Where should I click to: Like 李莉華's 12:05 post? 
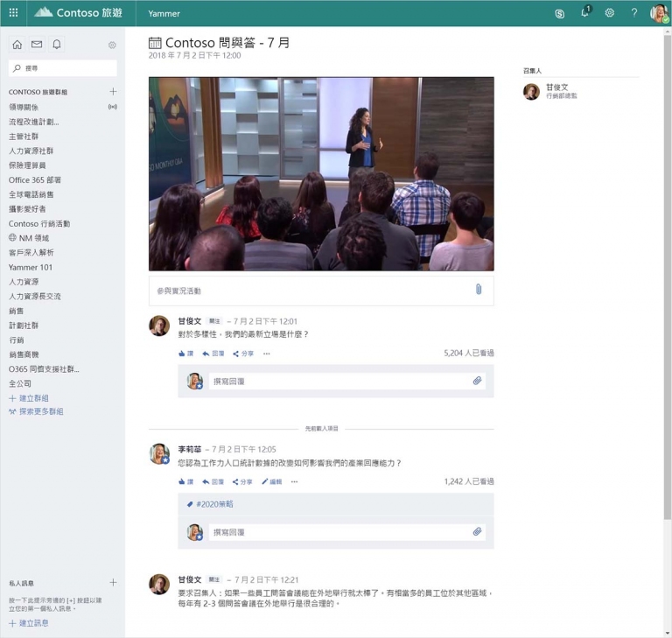(x=186, y=482)
